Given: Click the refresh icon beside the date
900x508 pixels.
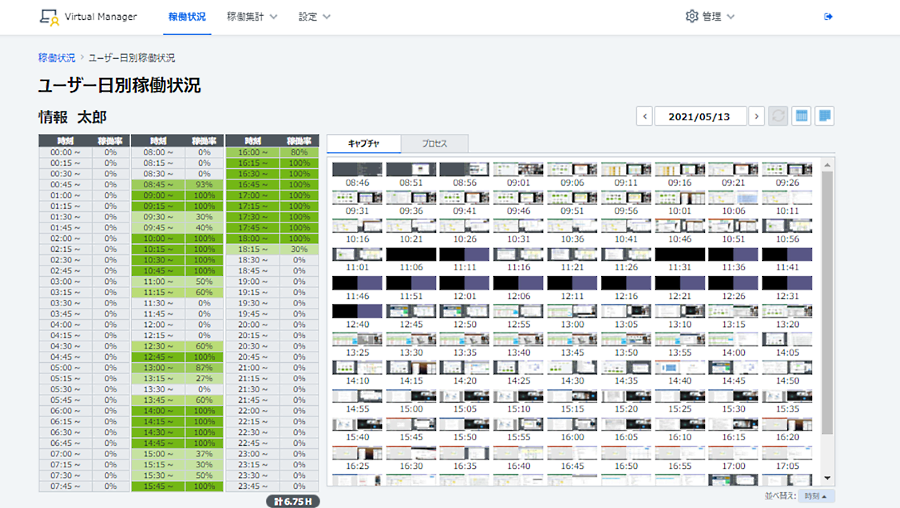Looking at the screenshot, I should 778,116.
